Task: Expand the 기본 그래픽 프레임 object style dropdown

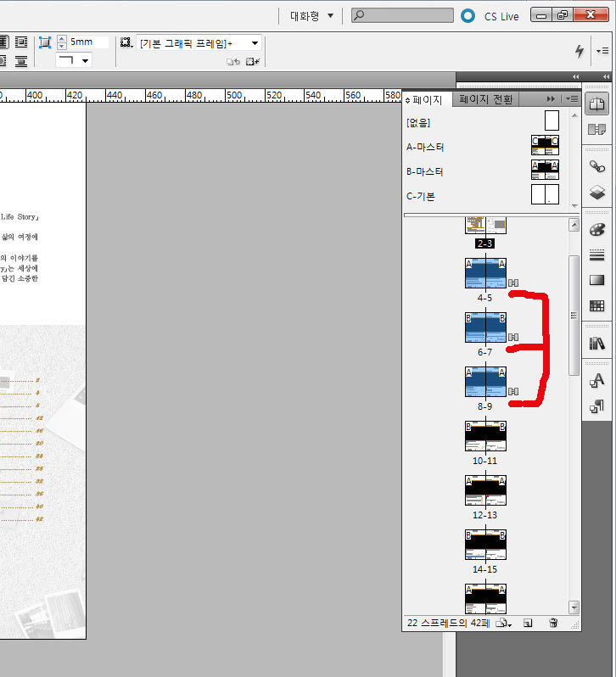Action: tap(255, 43)
